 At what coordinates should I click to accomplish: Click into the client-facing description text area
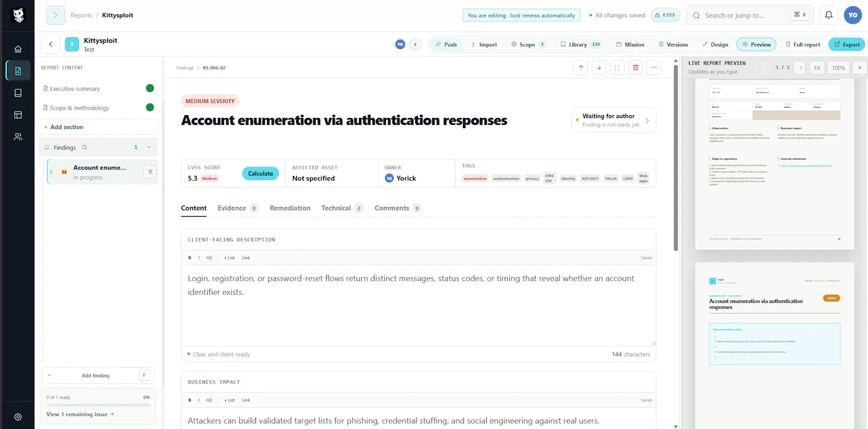[418, 305]
